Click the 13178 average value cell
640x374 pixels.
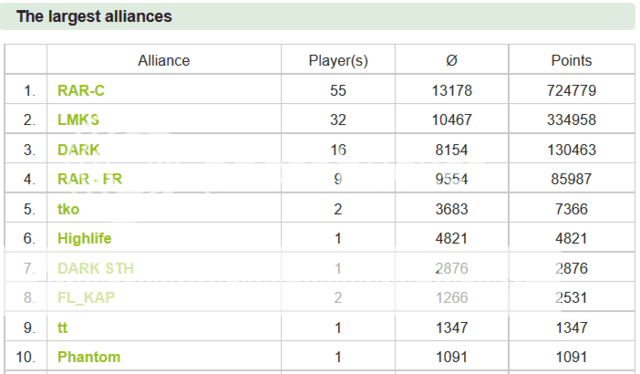pos(452,90)
